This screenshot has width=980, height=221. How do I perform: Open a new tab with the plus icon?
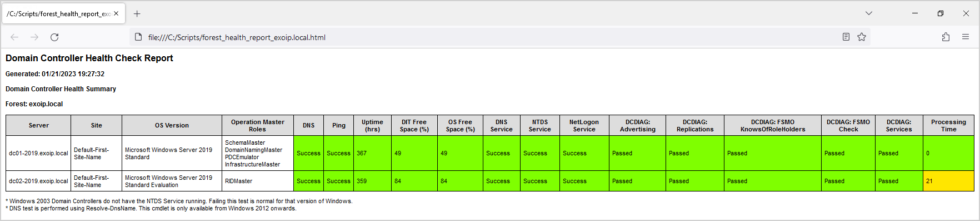[137, 14]
